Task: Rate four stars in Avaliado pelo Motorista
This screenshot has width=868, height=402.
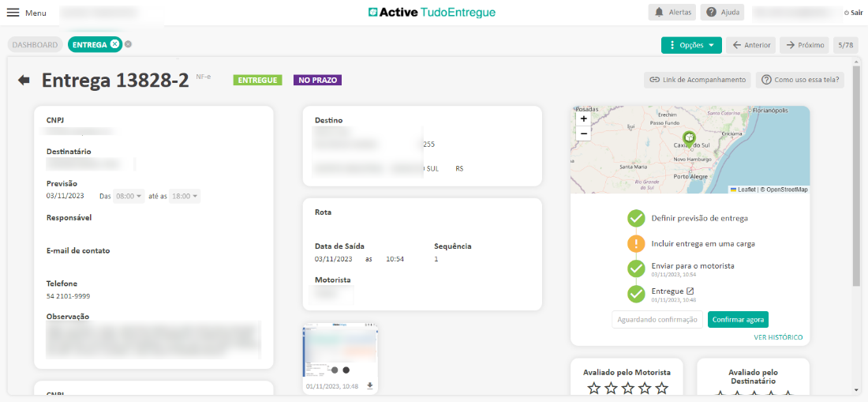Action: (645, 388)
